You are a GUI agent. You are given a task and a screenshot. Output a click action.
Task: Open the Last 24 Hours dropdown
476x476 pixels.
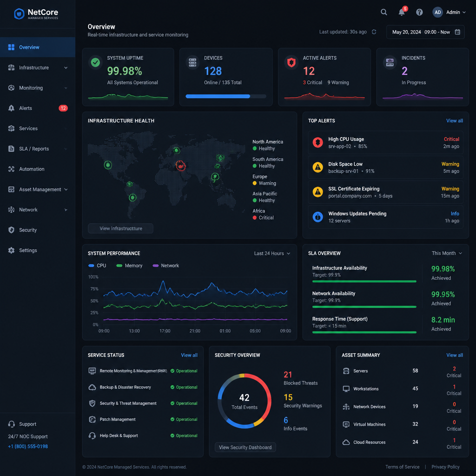coord(272,253)
